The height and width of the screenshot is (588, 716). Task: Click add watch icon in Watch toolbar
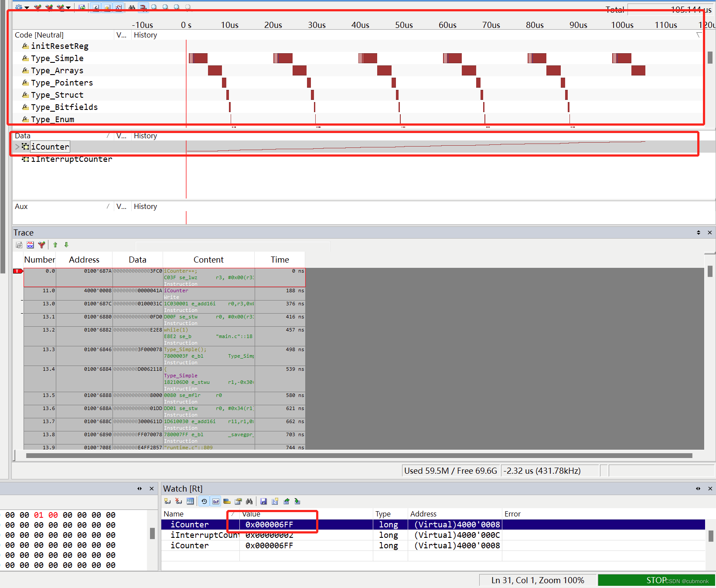click(x=167, y=502)
